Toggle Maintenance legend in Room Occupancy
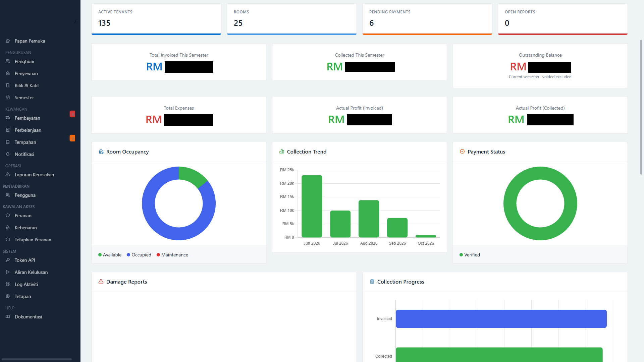The image size is (644, 362). tap(172, 255)
